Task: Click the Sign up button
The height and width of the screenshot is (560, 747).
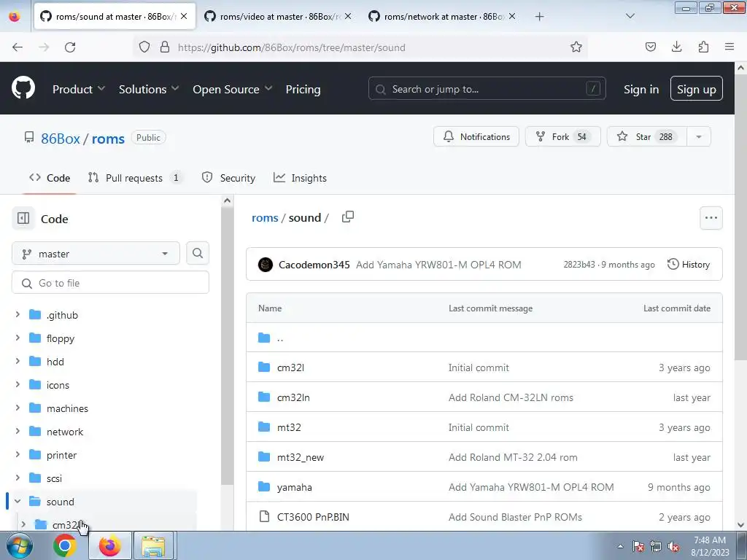Action: pos(696,88)
